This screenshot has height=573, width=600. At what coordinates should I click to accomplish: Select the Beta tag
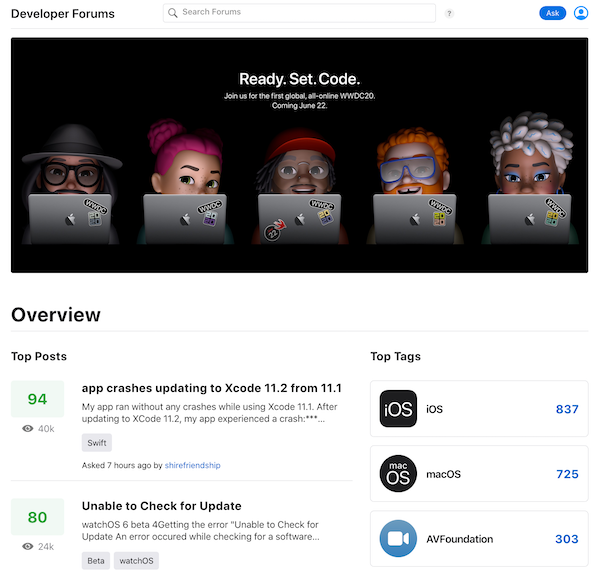pyautogui.click(x=94, y=562)
